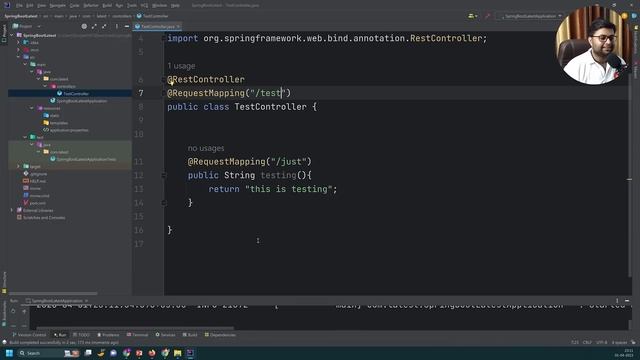Expand the .idea folder
Screen dimensions: 640x360
point(18,42)
